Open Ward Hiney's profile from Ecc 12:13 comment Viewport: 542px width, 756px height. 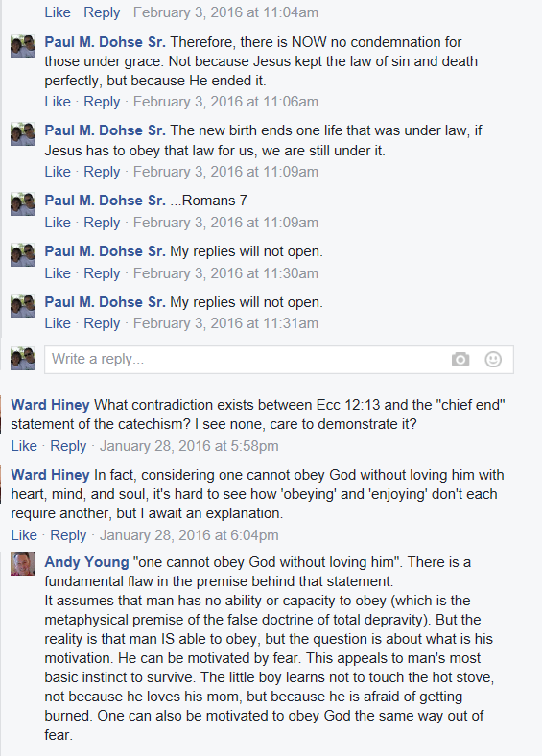tap(50, 405)
